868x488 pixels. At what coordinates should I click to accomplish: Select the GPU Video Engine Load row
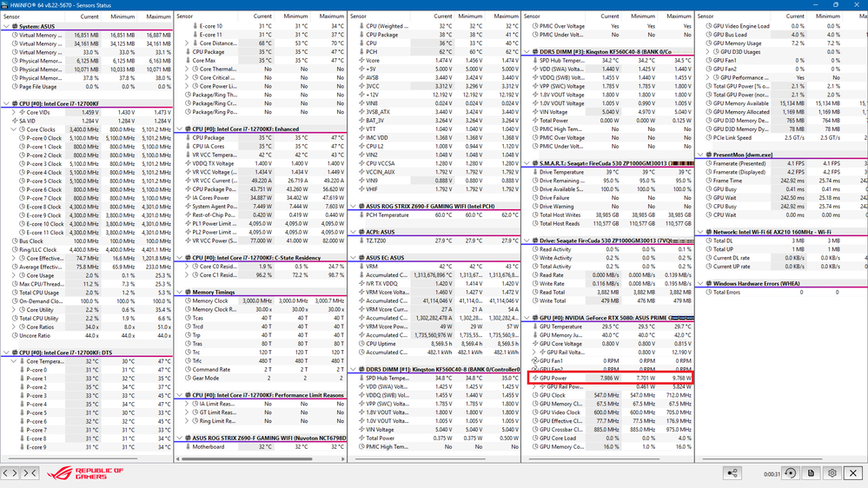pyautogui.click(x=782, y=26)
